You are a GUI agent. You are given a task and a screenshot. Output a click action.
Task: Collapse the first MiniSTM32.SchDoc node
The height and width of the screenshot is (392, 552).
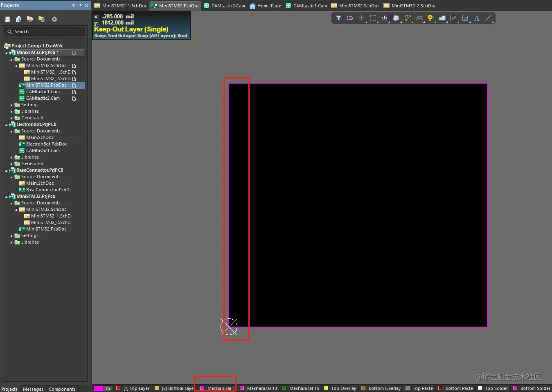click(16, 66)
